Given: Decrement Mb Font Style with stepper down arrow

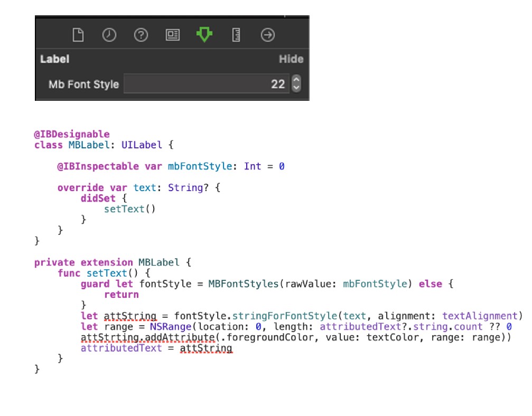Looking at the screenshot, I should click(296, 88).
